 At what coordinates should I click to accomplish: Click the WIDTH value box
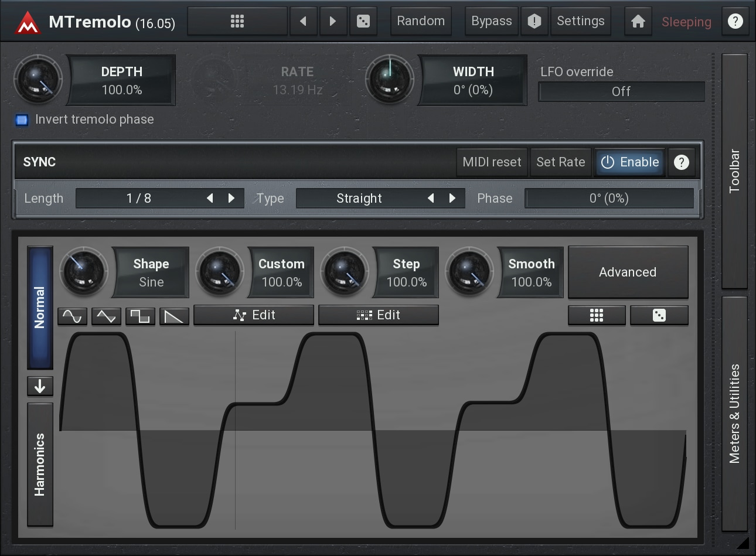473,81
